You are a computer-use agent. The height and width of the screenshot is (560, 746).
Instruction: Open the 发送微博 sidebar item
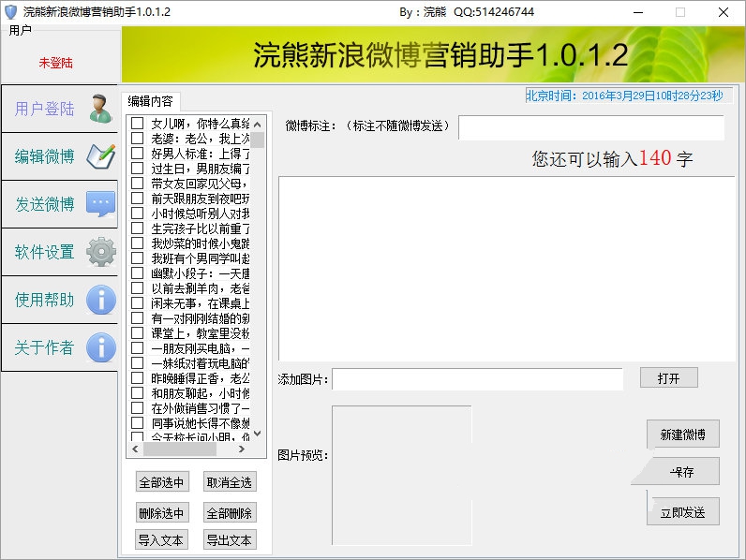pyautogui.click(x=59, y=204)
